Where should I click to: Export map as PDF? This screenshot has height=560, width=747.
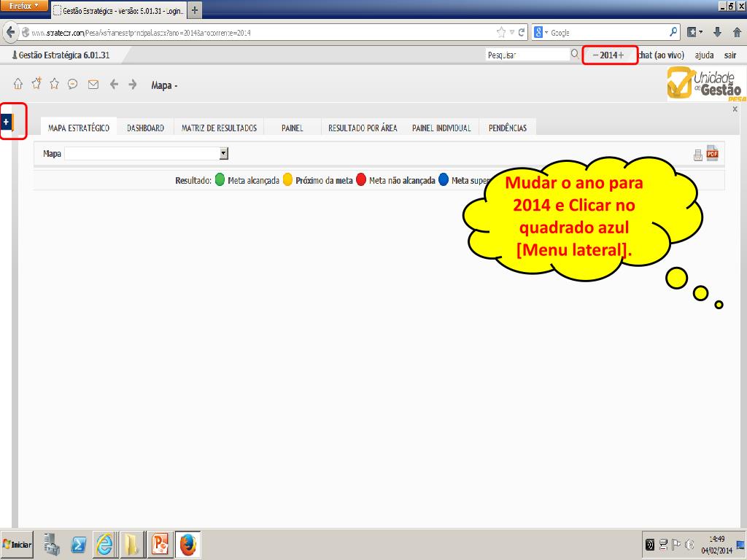click(712, 153)
